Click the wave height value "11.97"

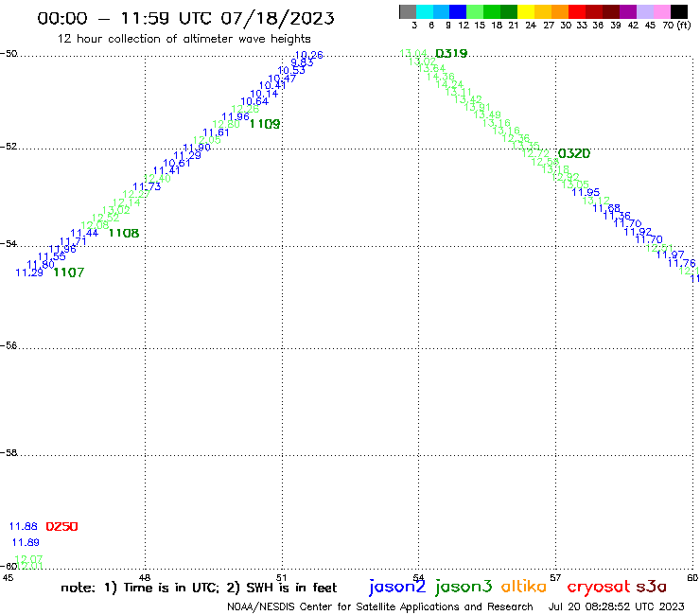coord(670,255)
